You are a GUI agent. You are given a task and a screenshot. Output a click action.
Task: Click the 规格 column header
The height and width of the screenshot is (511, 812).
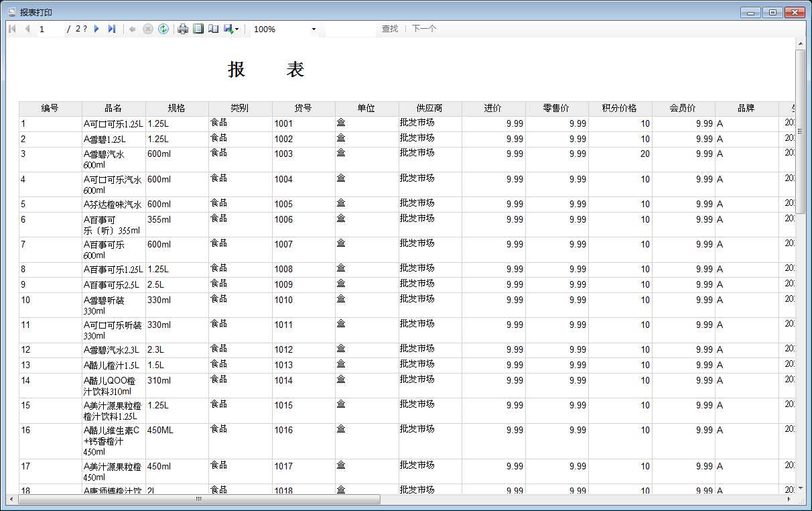click(x=177, y=109)
